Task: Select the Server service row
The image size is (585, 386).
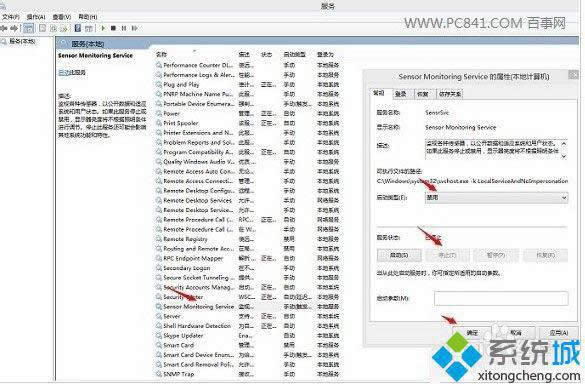Action: (x=247, y=316)
